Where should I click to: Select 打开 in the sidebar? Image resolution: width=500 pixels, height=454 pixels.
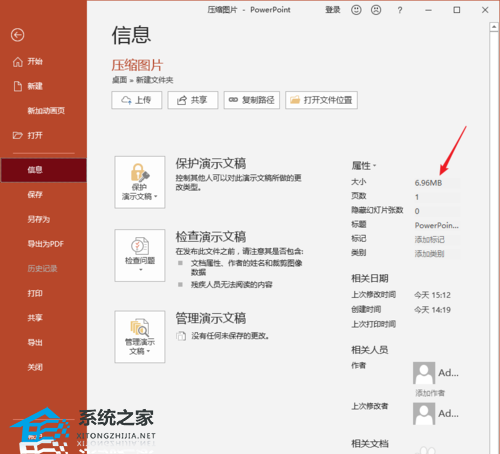point(28,135)
